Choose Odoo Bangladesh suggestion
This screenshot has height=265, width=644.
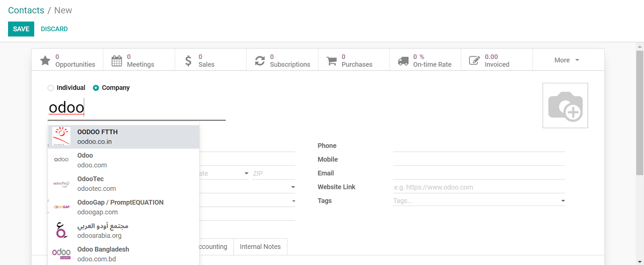click(x=124, y=254)
